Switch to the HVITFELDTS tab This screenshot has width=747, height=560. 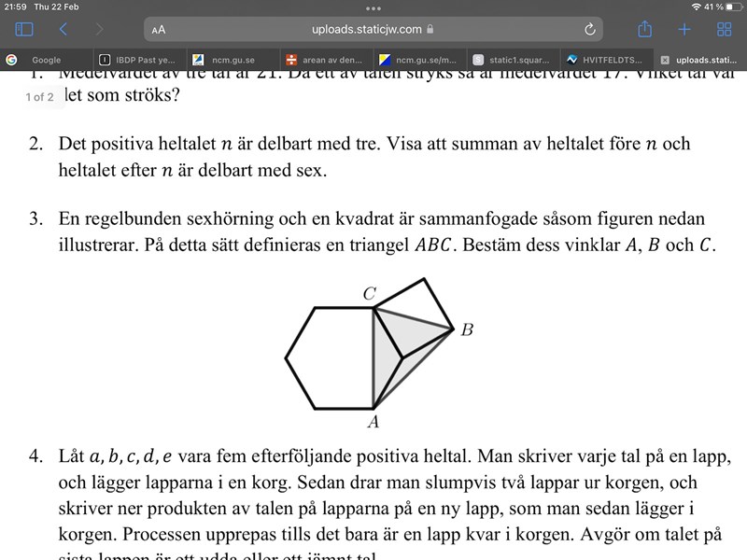(606, 60)
